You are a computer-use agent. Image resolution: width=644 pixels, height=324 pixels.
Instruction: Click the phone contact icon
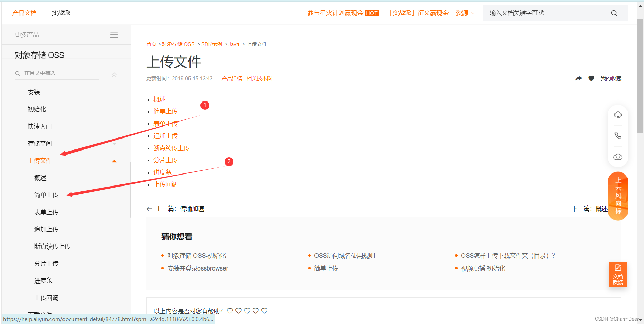(x=618, y=136)
